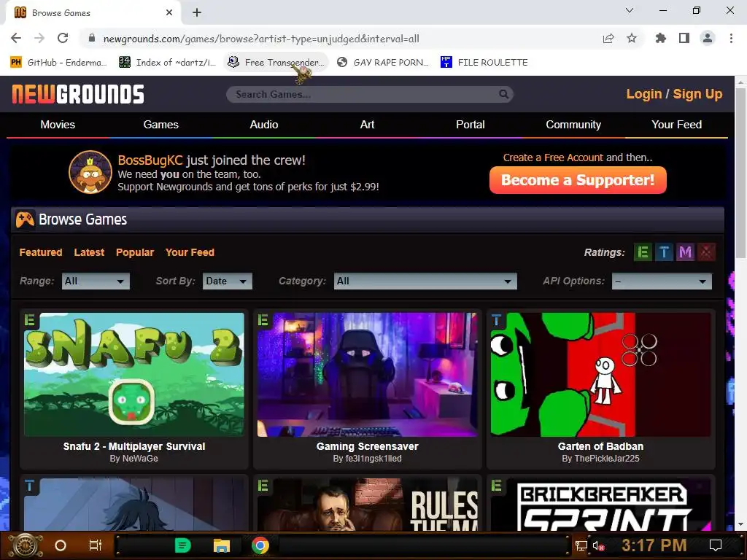Open the Range dropdown
Viewport: 747px width, 560px height.
pyautogui.click(x=96, y=281)
